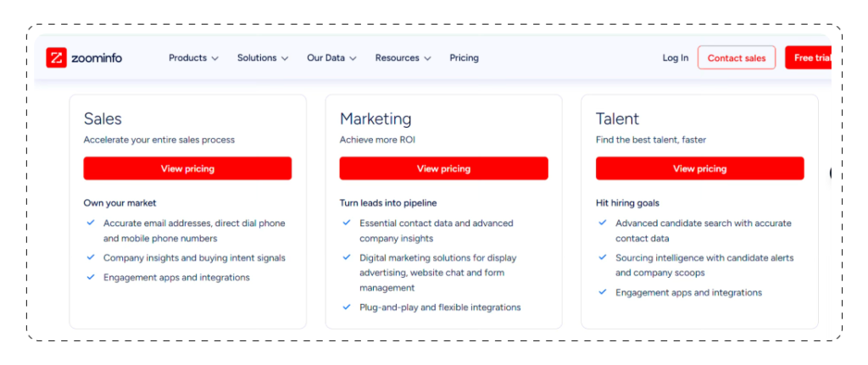Click 'Sourcing intelligence with candidate alerts' text
This screenshot has width=868, height=365.
[704, 257]
